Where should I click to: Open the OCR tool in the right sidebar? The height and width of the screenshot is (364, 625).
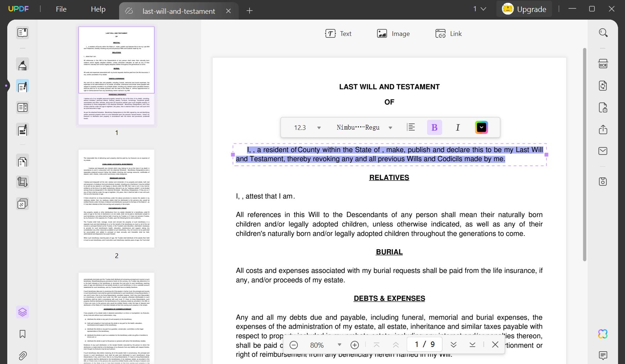coord(603,64)
